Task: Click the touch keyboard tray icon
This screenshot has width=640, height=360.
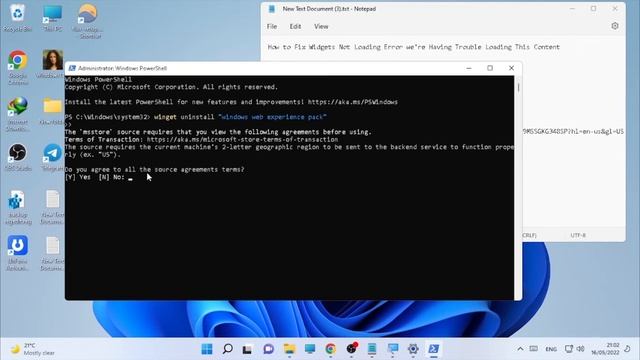Action: tap(533, 349)
